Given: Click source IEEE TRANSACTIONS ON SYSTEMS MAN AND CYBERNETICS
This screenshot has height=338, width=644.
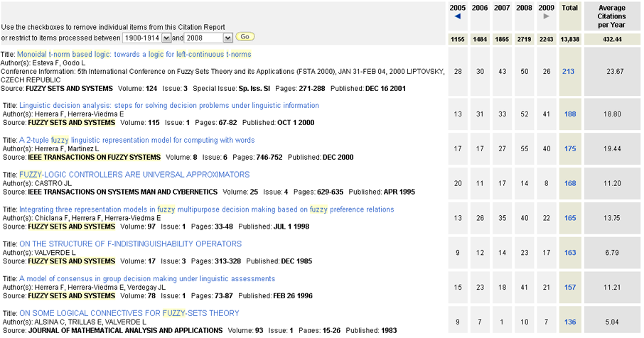Looking at the screenshot, I should coord(123,192).
